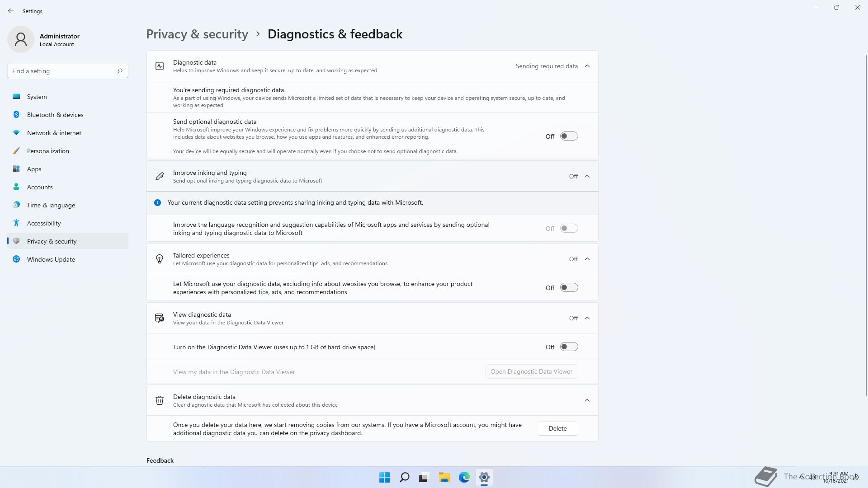Click the Accounts person icon

[x=16, y=187]
